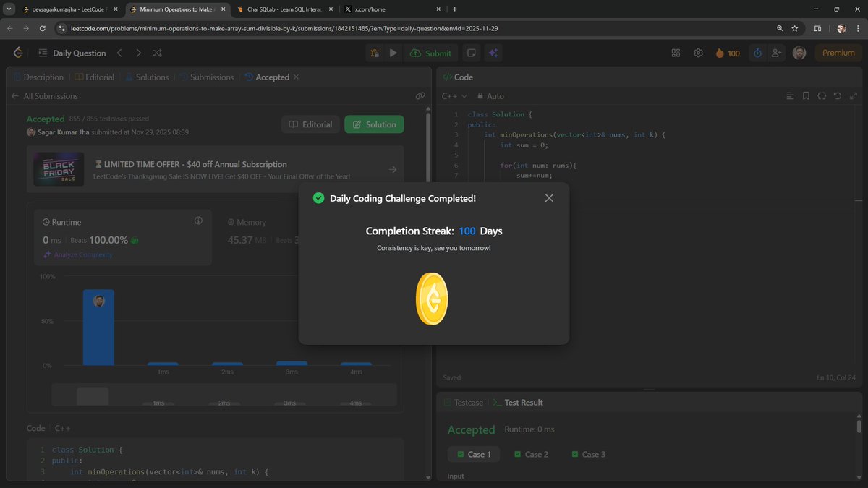Image resolution: width=868 pixels, height=488 pixels.
Task: Start the timer stopwatch icon
Action: coord(757,53)
